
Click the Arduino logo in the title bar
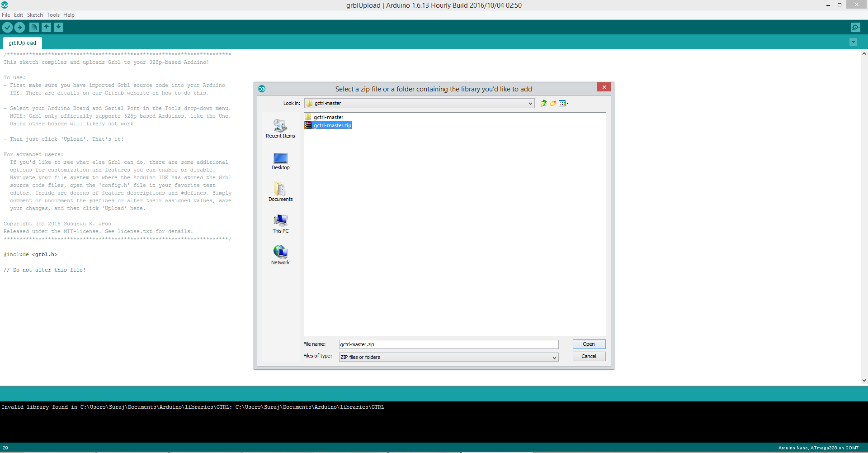(5, 5)
